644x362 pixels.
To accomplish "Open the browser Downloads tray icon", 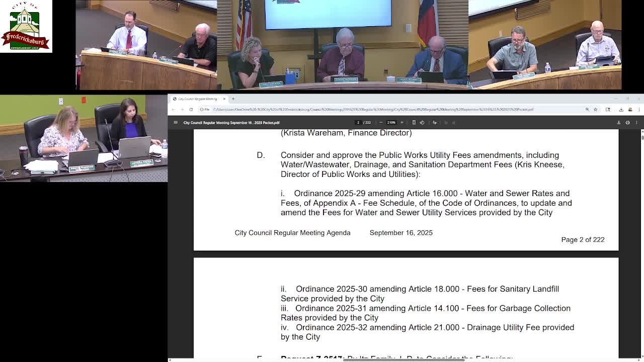I will click(x=621, y=110).
